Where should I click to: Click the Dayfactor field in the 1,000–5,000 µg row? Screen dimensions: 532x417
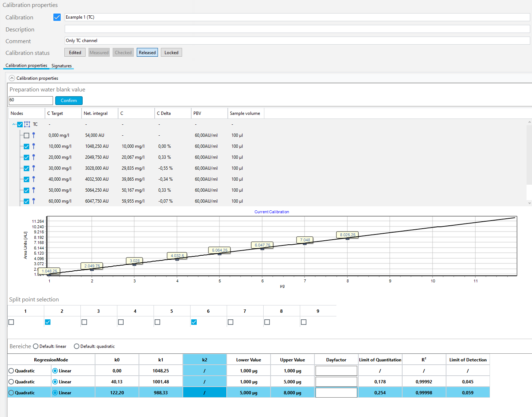click(x=336, y=382)
